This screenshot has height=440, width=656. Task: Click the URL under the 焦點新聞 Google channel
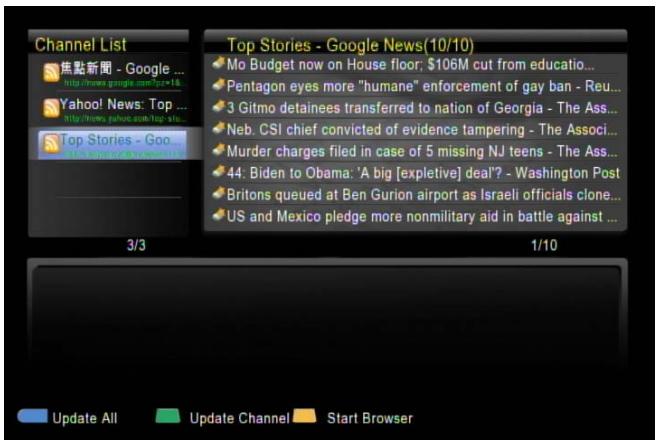tap(123, 83)
